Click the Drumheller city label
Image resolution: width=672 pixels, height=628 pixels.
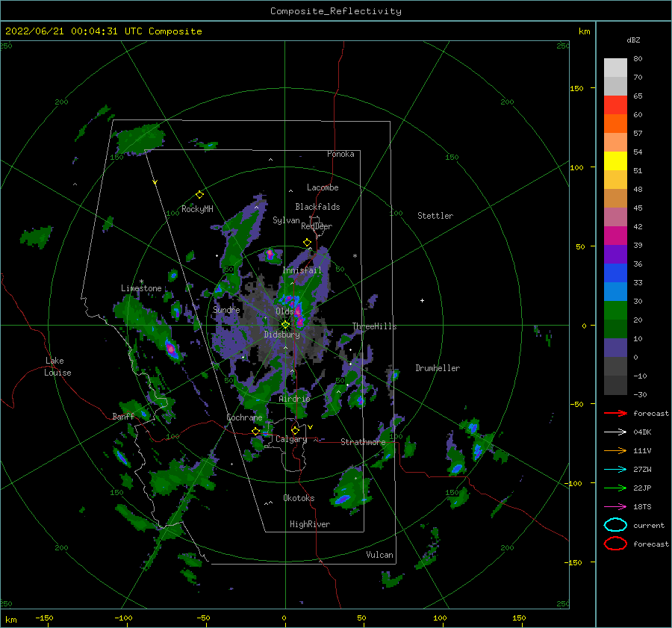pos(438,368)
